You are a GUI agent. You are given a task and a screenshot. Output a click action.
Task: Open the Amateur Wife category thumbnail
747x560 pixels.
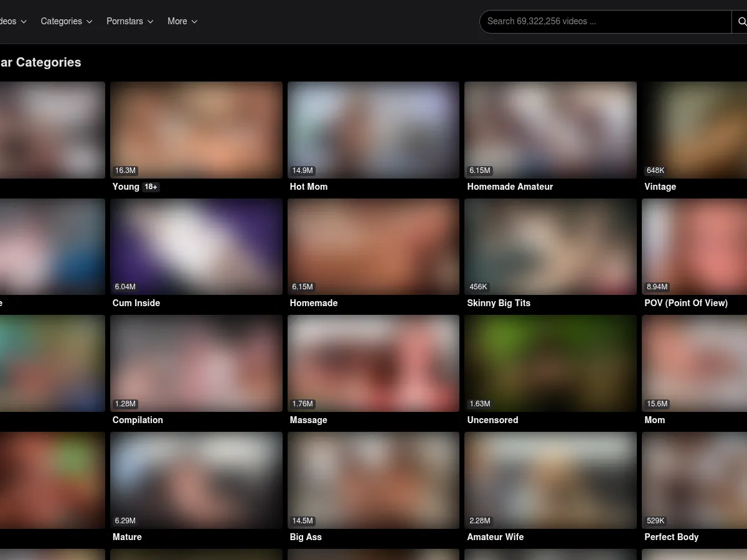550,480
